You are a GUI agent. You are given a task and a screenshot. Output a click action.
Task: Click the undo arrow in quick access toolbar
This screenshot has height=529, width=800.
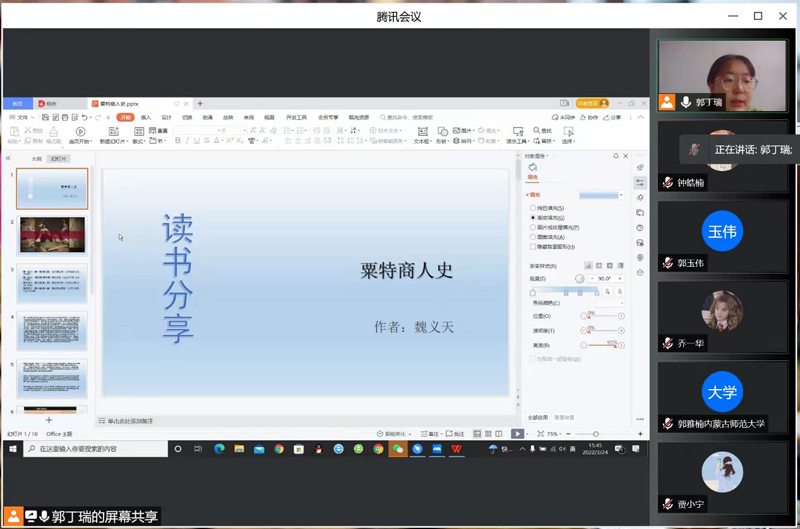[x=85, y=118]
